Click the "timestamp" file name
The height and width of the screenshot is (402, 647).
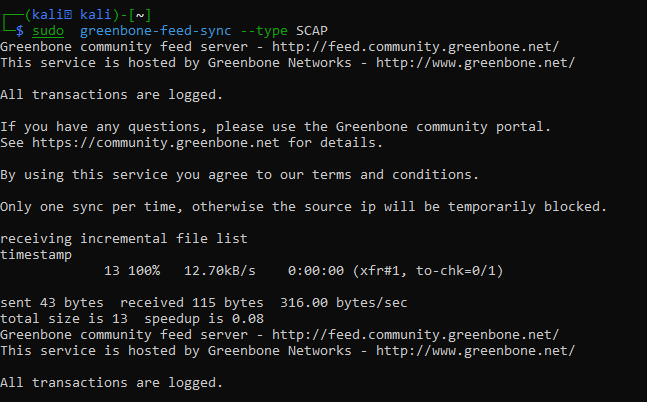(x=36, y=255)
